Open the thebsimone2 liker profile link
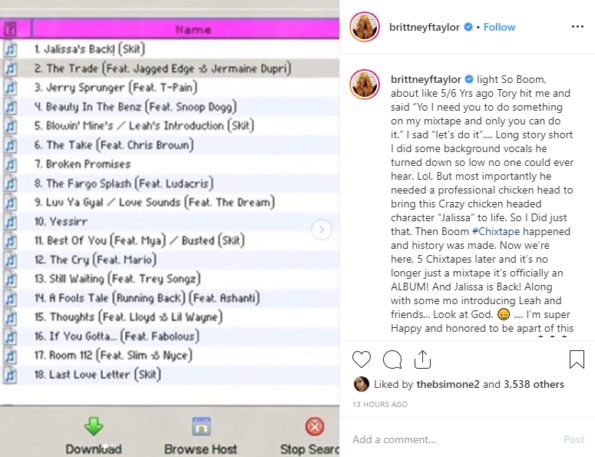Viewport: 595px width, 457px height. click(x=448, y=384)
